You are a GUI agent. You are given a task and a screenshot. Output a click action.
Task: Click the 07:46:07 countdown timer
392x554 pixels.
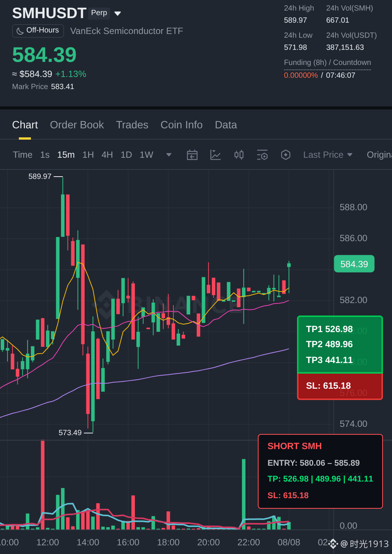click(341, 75)
